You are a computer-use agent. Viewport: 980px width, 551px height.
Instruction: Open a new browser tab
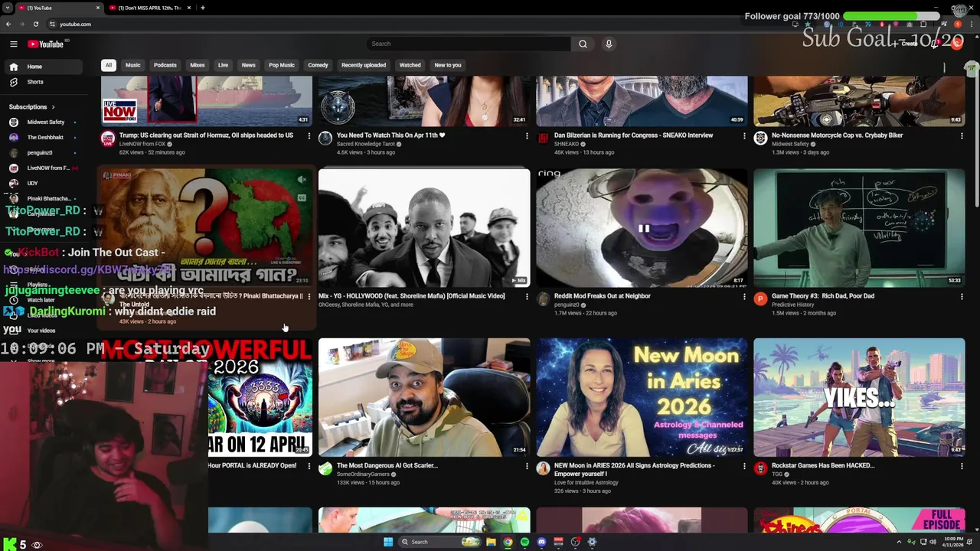[202, 8]
